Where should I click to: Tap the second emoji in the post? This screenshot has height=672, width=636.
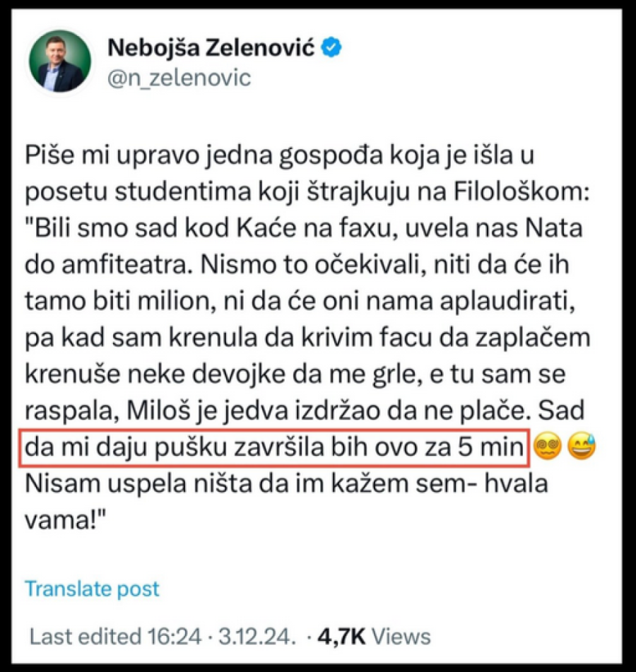pos(582,447)
